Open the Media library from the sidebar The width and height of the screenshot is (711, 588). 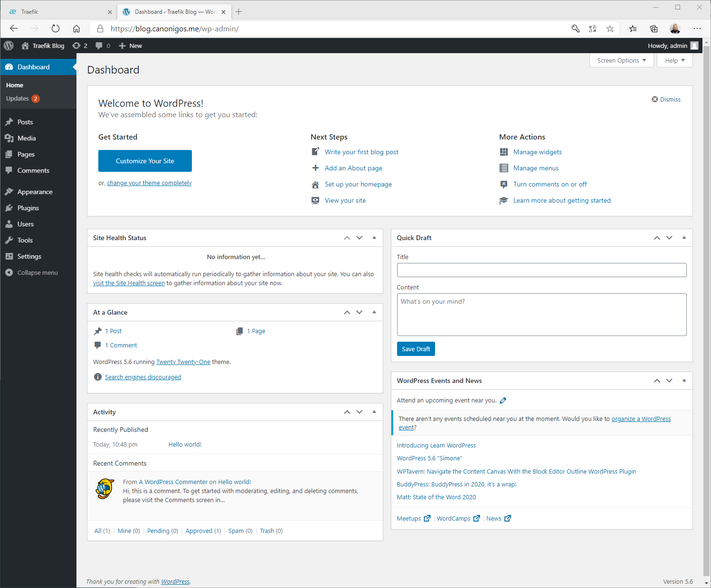click(x=26, y=138)
